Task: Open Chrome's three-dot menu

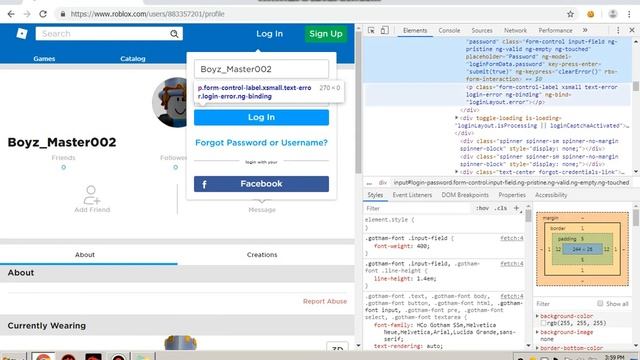Action: [629, 14]
